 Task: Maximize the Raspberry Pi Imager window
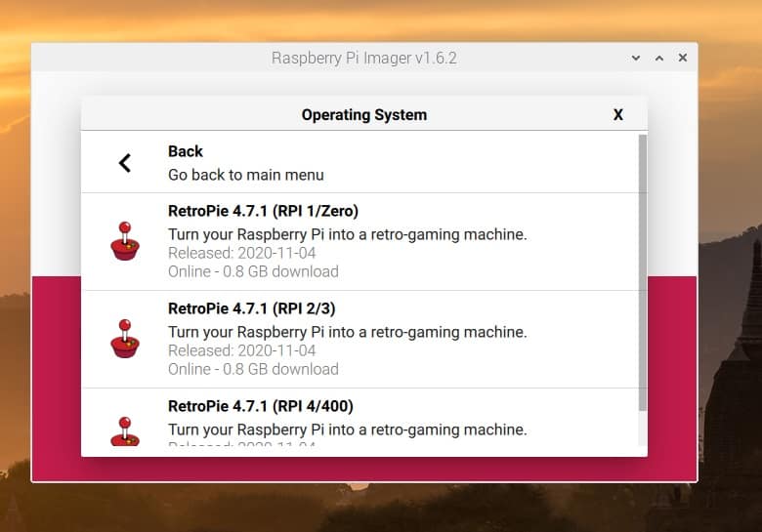pyautogui.click(x=659, y=58)
